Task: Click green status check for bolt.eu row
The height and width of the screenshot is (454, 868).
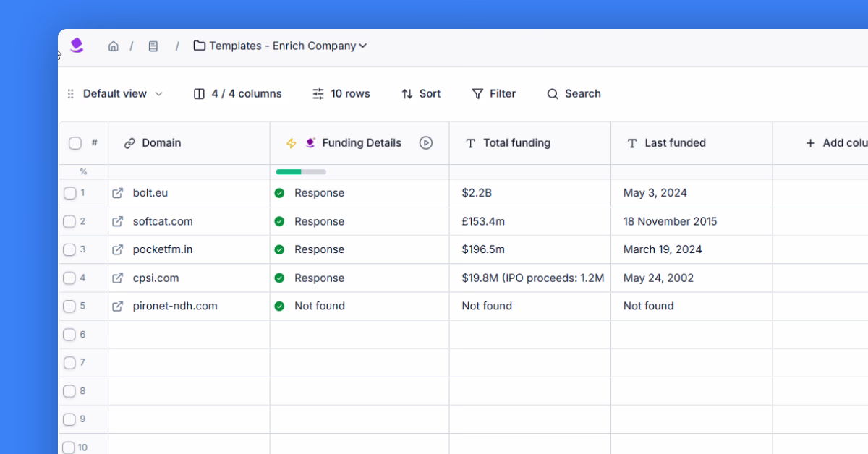Action: coord(279,193)
